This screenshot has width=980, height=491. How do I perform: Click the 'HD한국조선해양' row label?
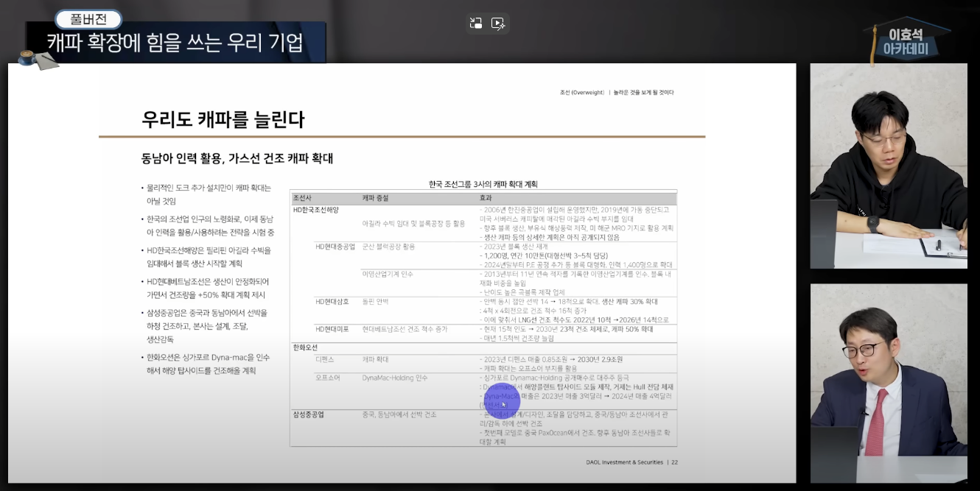click(316, 210)
